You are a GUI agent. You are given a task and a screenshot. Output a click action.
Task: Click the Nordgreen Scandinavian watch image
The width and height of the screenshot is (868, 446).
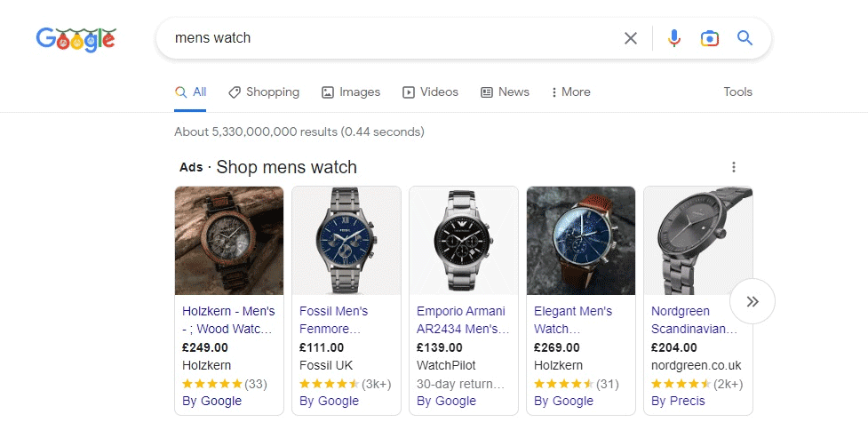(698, 240)
